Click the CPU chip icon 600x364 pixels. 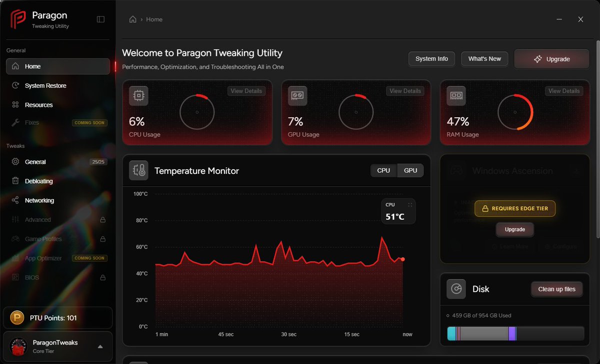[138, 96]
